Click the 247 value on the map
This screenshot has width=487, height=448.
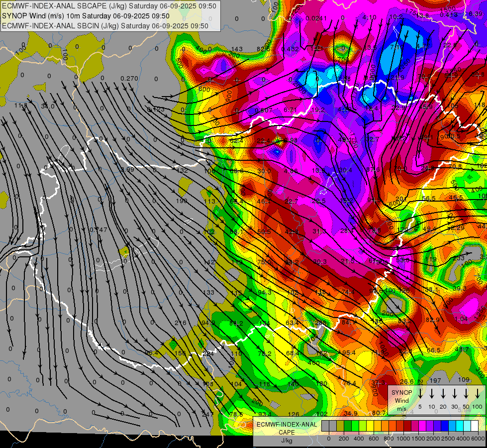click(208, 414)
